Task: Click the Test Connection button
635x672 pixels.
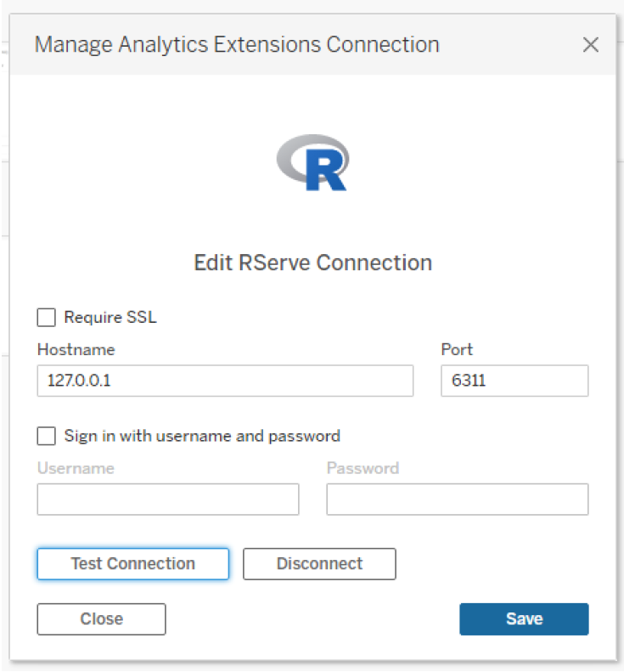Action: click(133, 564)
